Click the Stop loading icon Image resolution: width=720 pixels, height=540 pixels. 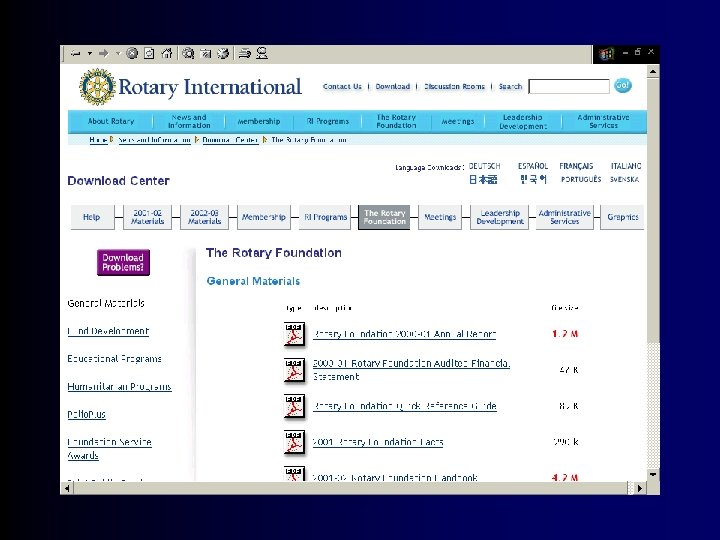tap(132, 54)
